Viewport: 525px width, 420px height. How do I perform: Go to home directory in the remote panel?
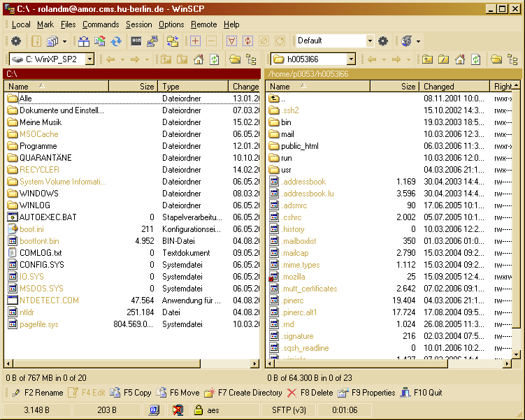point(459,59)
